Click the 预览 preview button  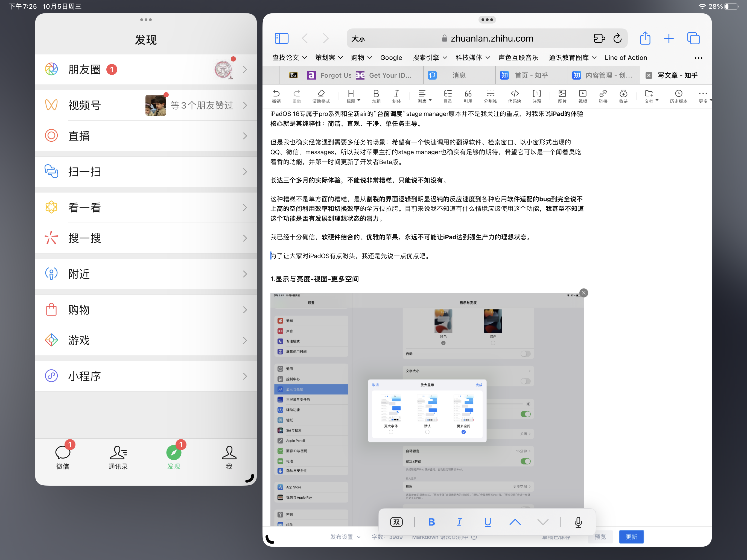[600, 537]
